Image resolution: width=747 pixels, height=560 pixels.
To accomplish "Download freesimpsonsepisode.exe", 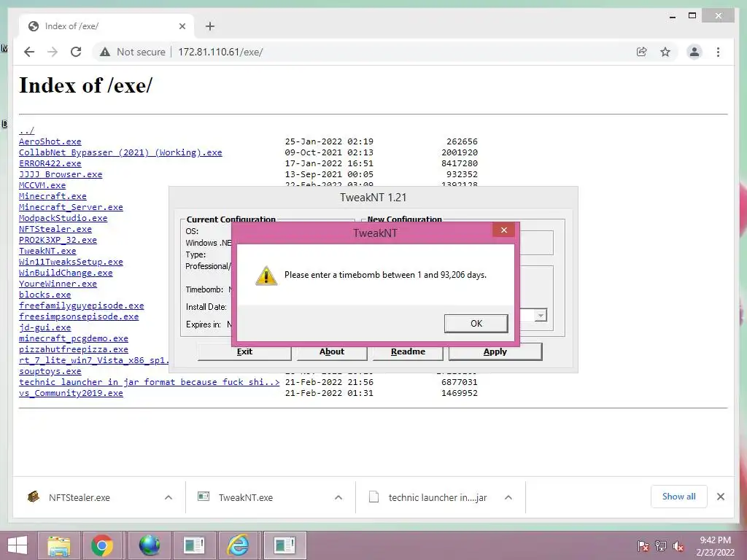I will 79,316.
